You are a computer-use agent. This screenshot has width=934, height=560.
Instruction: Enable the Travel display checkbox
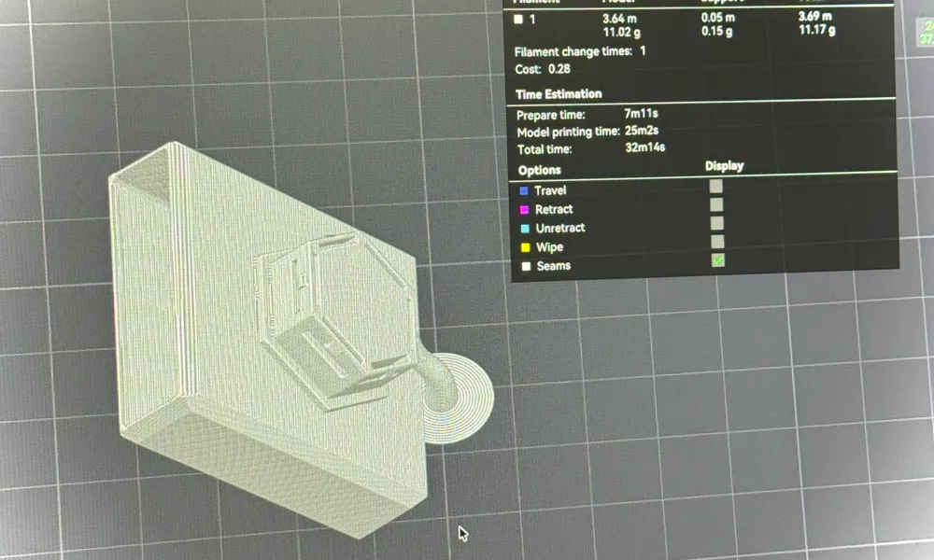(716, 187)
